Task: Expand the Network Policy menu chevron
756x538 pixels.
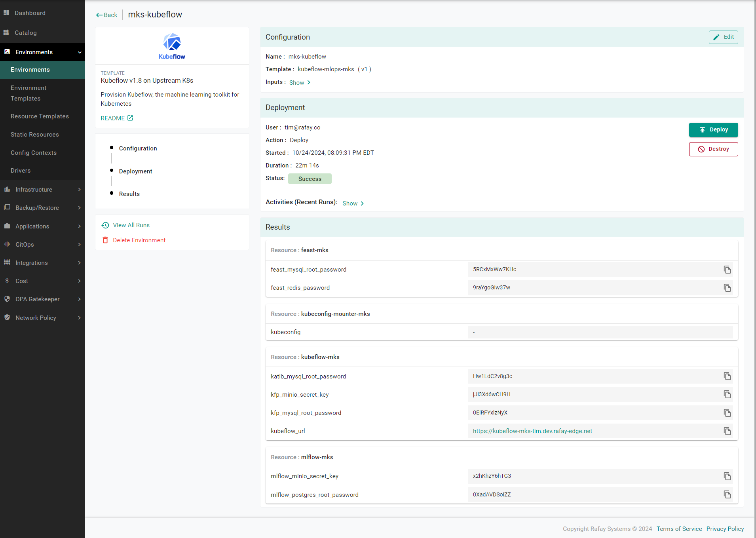Action: pos(80,318)
